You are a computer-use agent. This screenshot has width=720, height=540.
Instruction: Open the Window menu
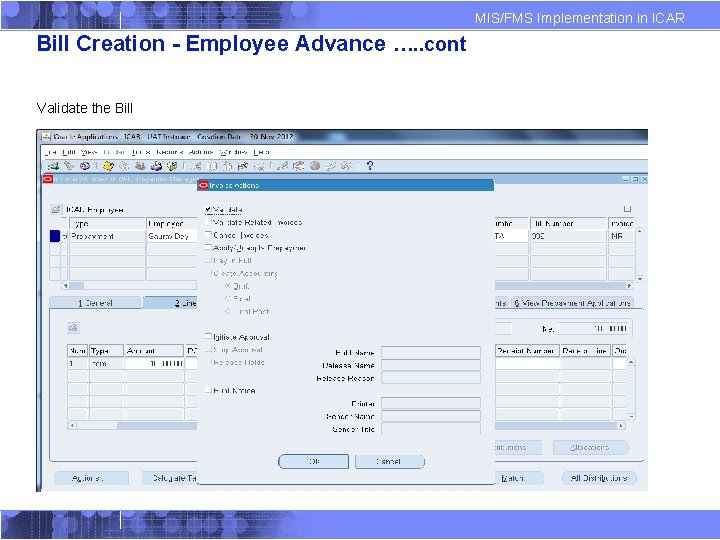click(x=233, y=152)
